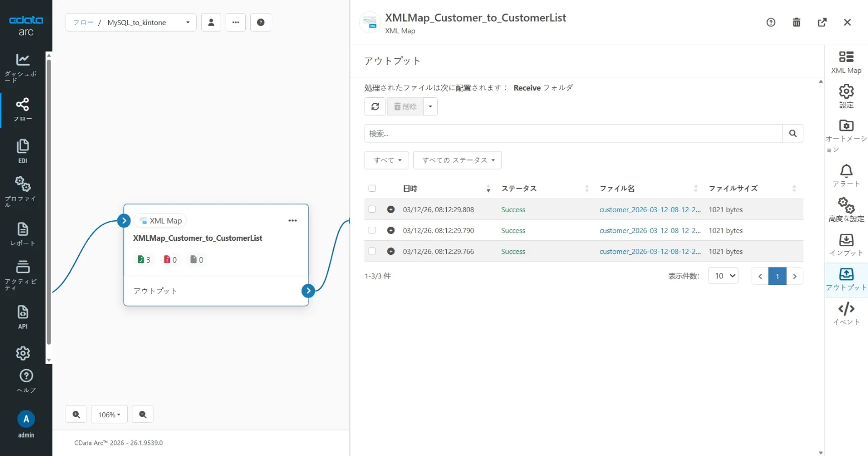The height and width of the screenshot is (456, 868).
Task: Open the first customer_2026-03-12 file link
Action: pyautogui.click(x=650, y=210)
